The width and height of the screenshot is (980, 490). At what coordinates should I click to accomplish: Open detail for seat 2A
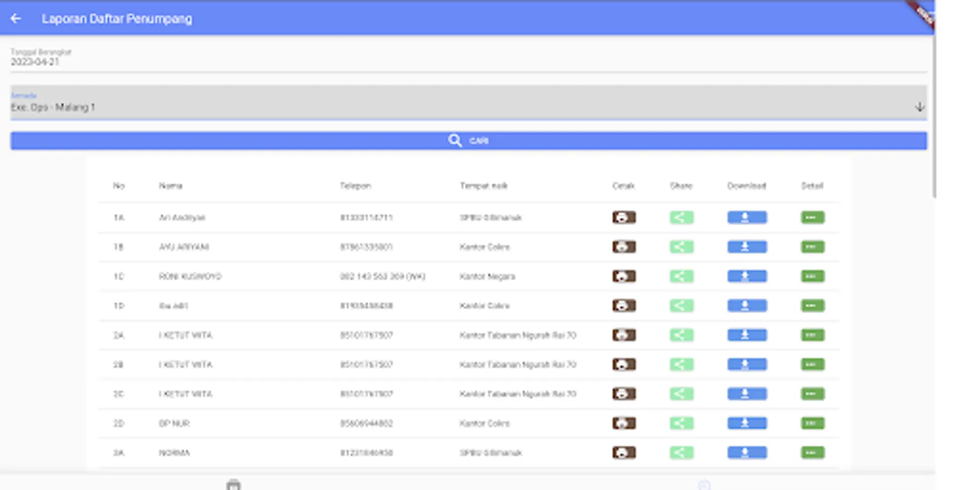point(813,335)
